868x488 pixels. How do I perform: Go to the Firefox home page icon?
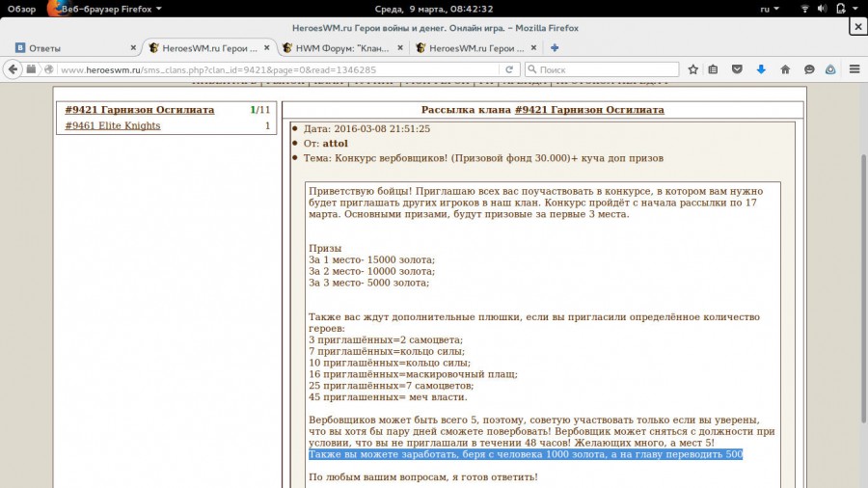(x=785, y=69)
